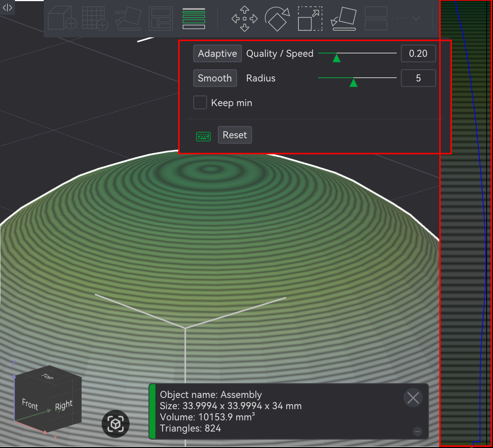This screenshot has height=448, width=493.
Task: Click the Reset button
Action: 235,135
